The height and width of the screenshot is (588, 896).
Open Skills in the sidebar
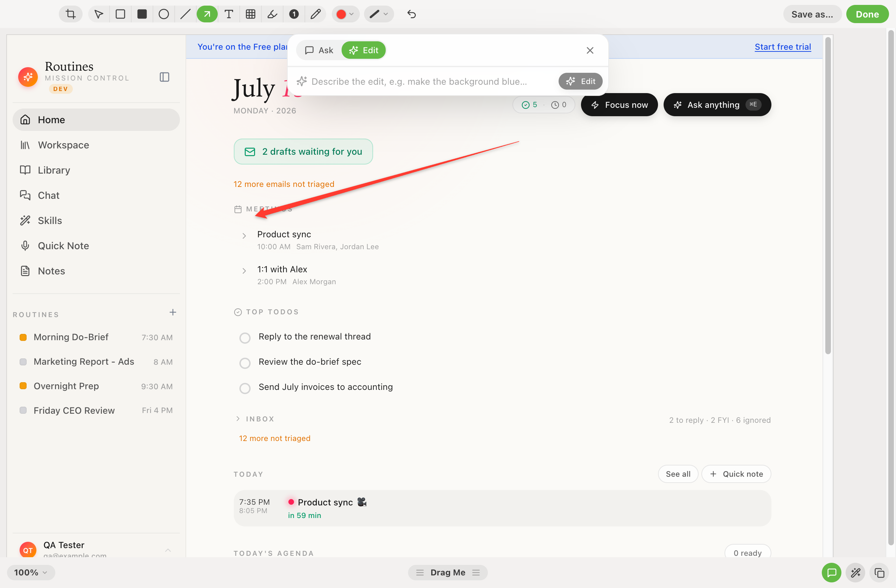pos(96,220)
